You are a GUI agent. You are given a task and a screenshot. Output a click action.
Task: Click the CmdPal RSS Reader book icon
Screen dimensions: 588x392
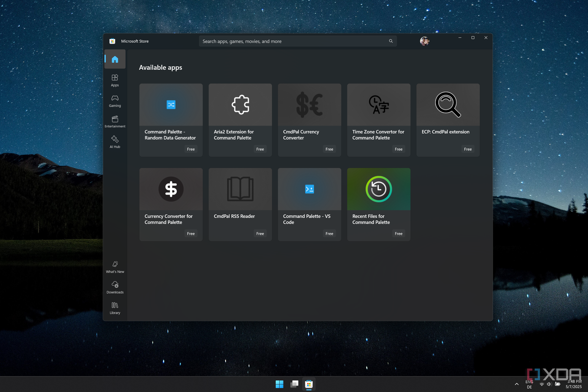(x=240, y=189)
